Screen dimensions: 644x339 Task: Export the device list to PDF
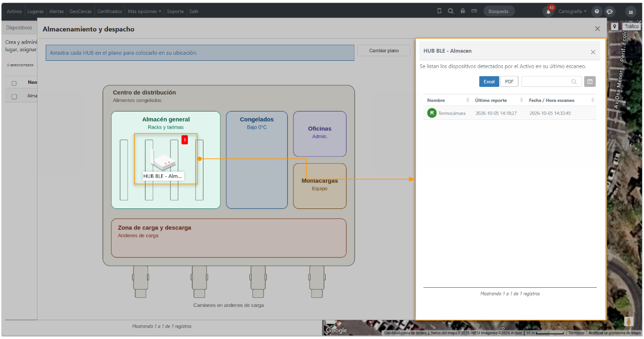click(509, 81)
